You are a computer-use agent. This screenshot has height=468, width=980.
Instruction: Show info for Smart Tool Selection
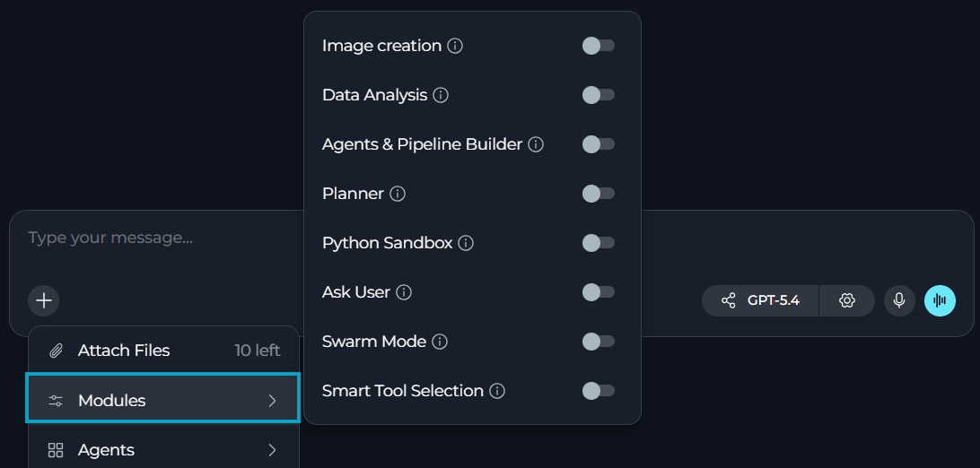(x=497, y=391)
